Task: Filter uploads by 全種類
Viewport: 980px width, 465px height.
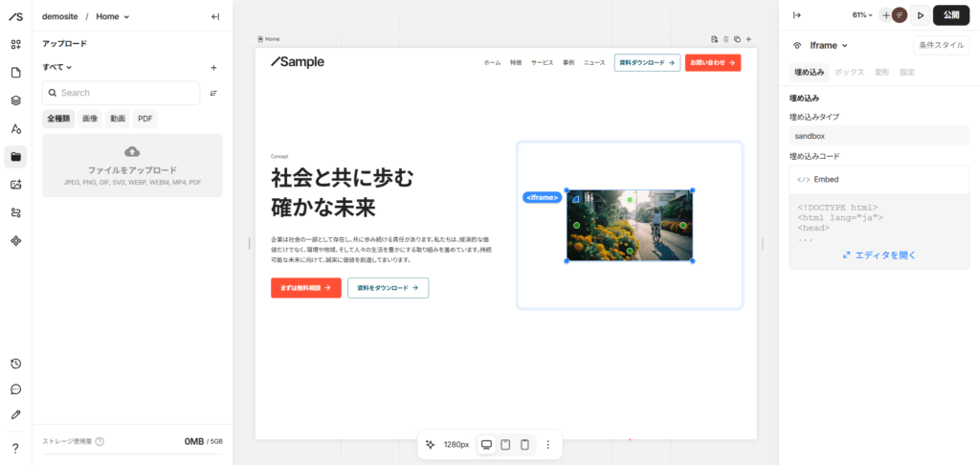Action: click(58, 119)
